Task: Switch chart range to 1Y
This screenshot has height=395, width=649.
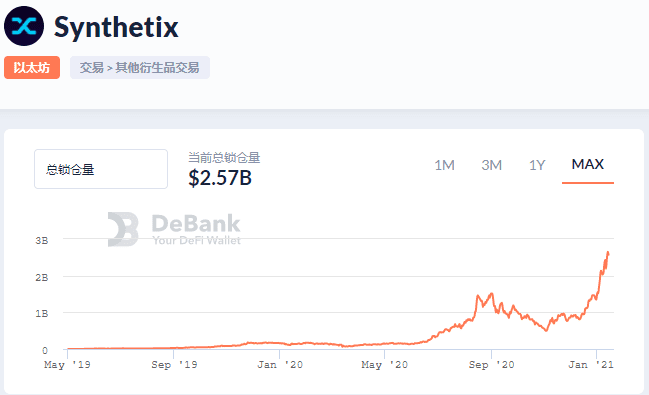Action: [x=537, y=165]
